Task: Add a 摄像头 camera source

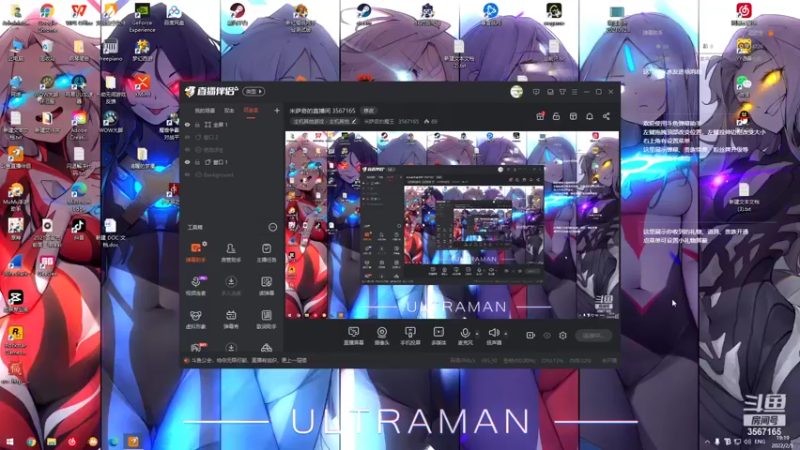Action: (x=382, y=336)
